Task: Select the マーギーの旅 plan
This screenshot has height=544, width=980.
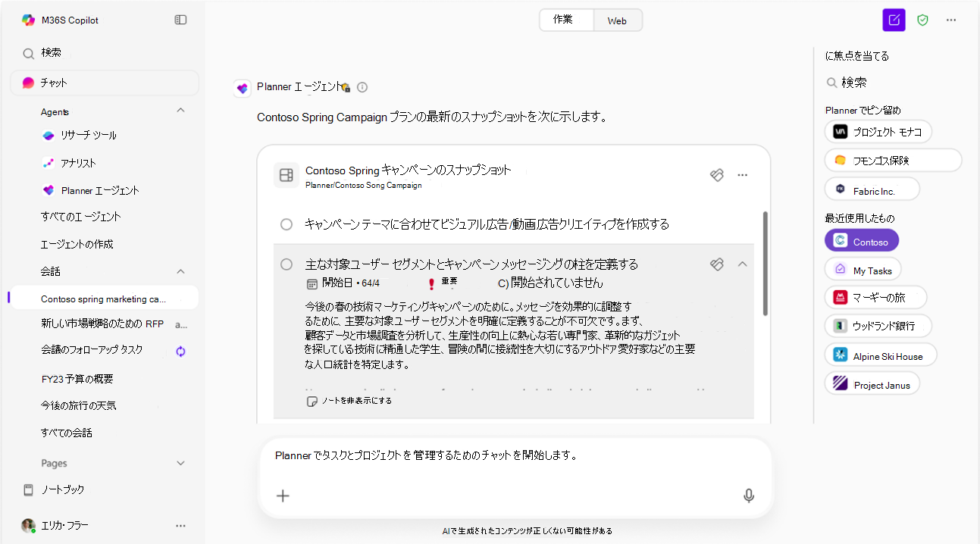Action: pyautogui.click(x=875, y=297)
